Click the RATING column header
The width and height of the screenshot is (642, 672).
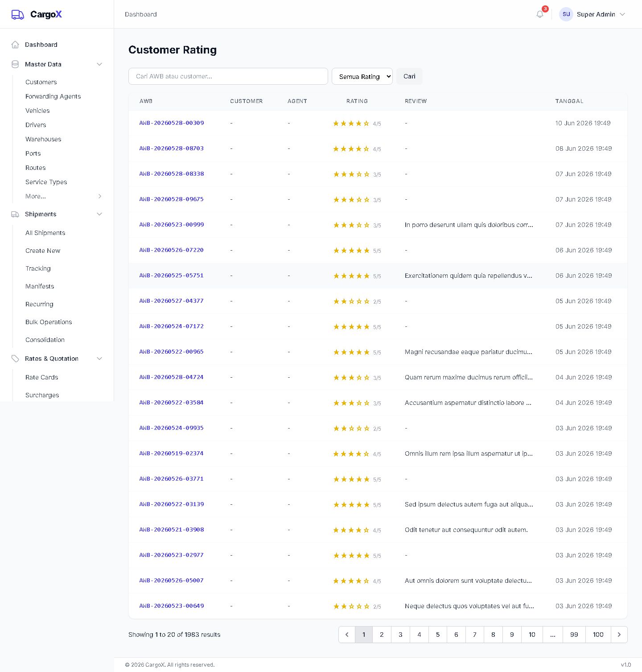click(x=357, y=101)
